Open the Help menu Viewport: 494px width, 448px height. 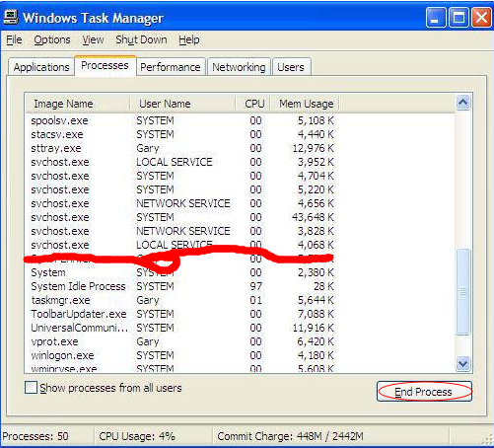(x=189, y=39)
